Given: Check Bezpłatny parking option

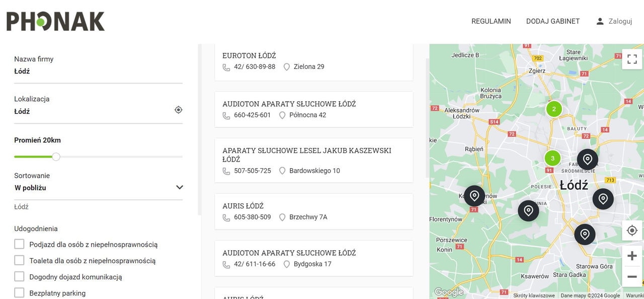Looking at the screenshot, I should [x=19, y=292].
